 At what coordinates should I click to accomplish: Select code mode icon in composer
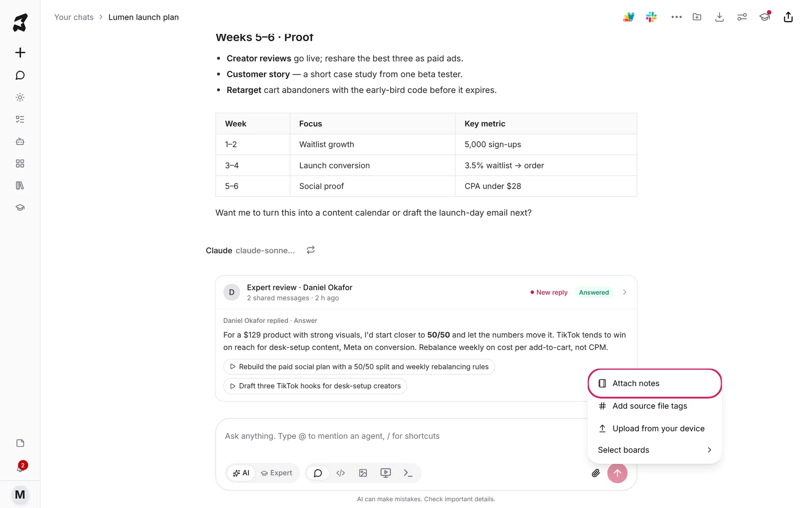341,473
